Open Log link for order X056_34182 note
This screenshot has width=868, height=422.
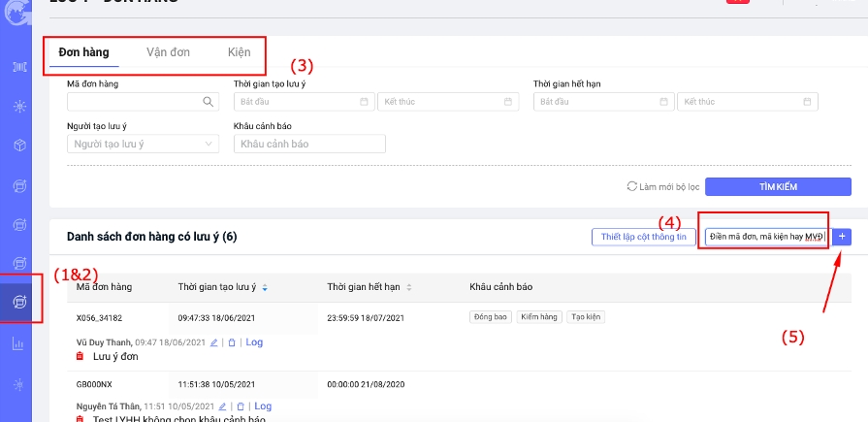pyautogui.click(x=253, y=342)
